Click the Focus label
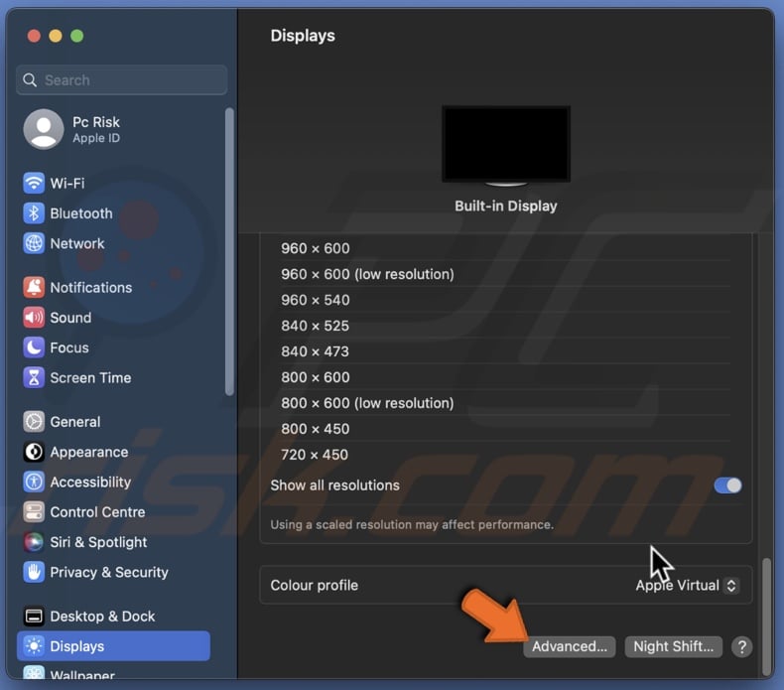The height and width of the screenshot is (690, 784). coord(69,347)
